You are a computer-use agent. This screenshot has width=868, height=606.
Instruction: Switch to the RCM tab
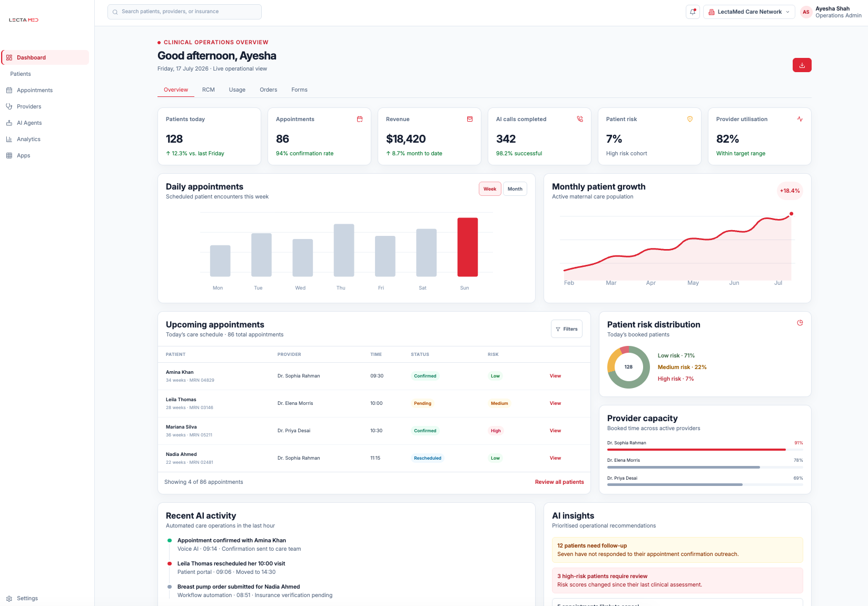click(x=209, y=90)
